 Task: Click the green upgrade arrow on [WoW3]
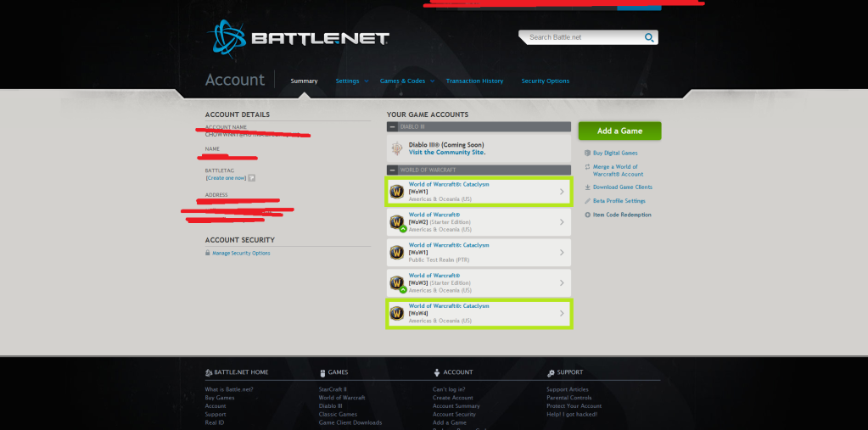tap(403, 289)
